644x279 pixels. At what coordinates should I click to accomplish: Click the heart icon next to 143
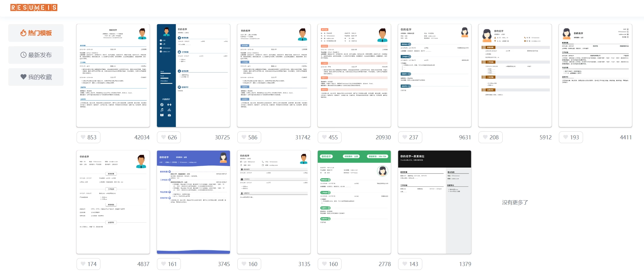[405, 264]
